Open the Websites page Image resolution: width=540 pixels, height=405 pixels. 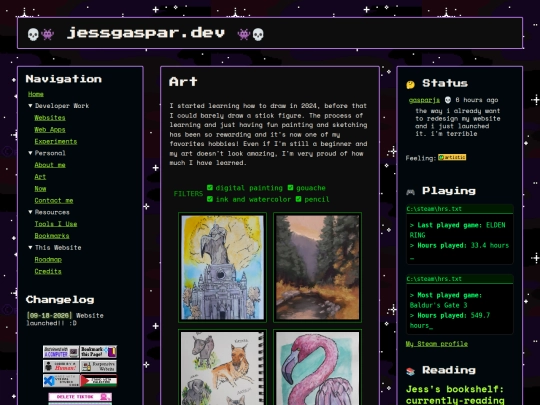(50, 118)
